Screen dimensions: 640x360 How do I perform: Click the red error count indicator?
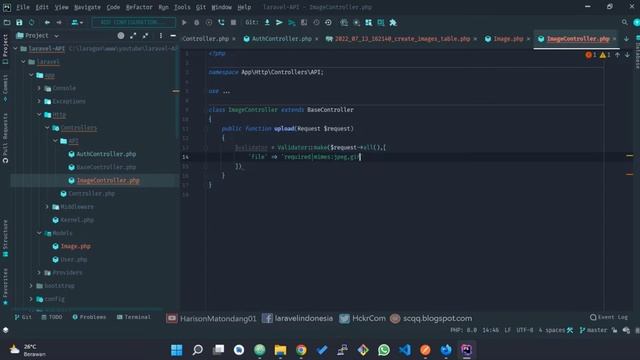coord(591,55)
